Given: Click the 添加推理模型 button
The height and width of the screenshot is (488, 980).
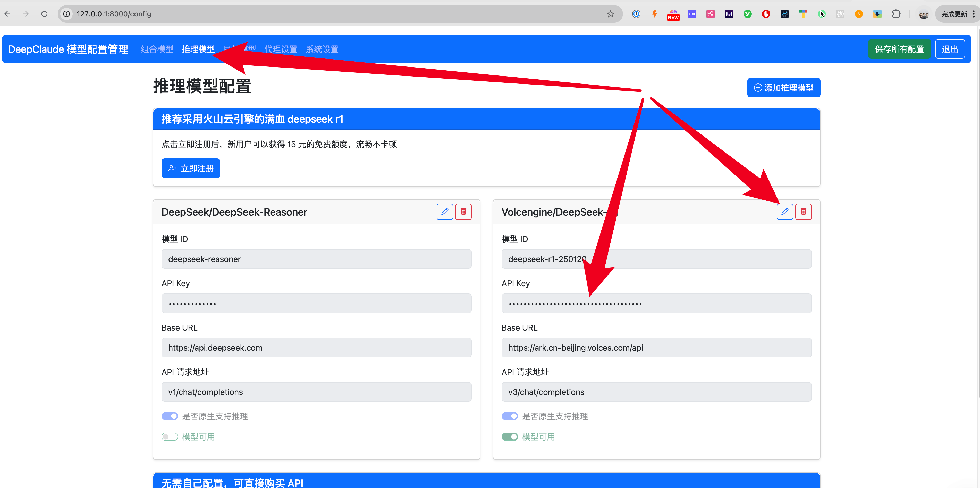Looking at the screenshot, I should tap(783, 87).
